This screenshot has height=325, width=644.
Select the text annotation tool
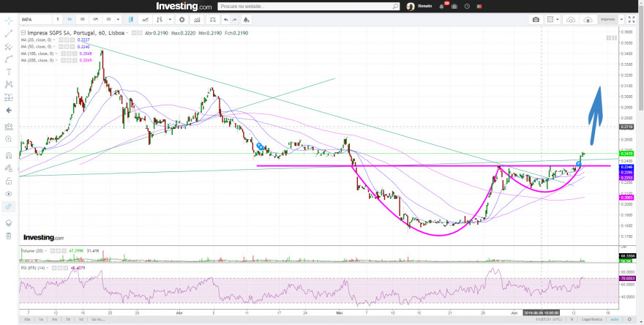click(9, 72)
